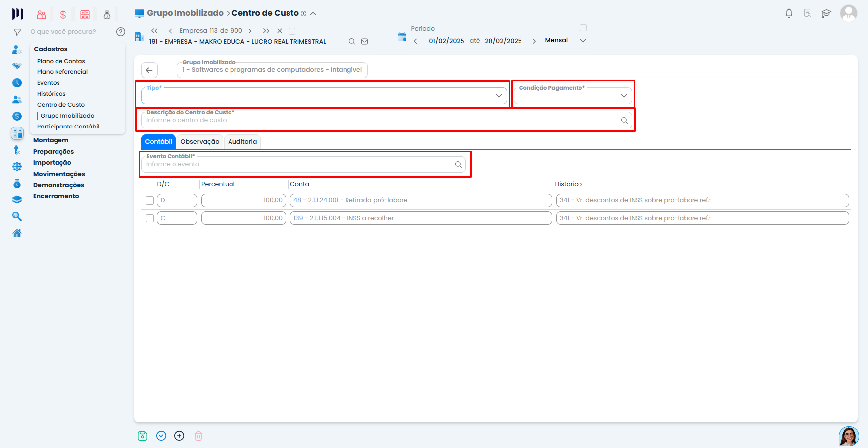Click the plus icon to add new record
This screenshot has width=868, height=448.
(x=179, y=436)
